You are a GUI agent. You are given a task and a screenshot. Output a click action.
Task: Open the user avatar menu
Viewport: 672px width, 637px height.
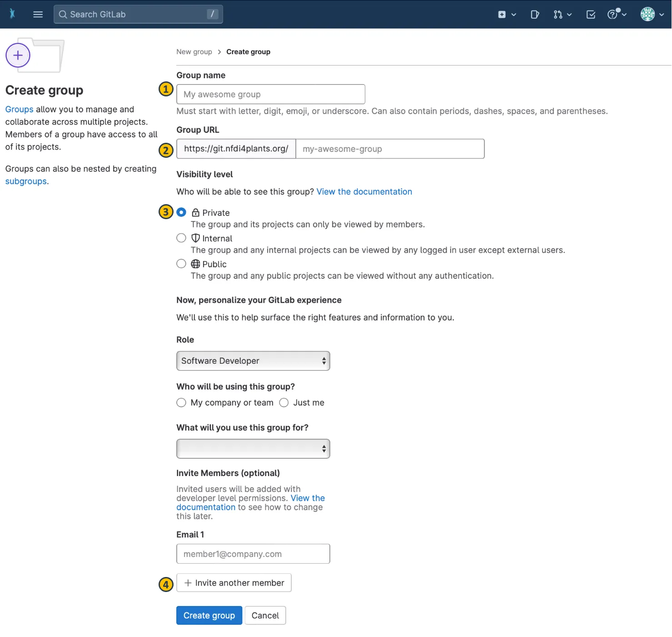tap(652, 15)
